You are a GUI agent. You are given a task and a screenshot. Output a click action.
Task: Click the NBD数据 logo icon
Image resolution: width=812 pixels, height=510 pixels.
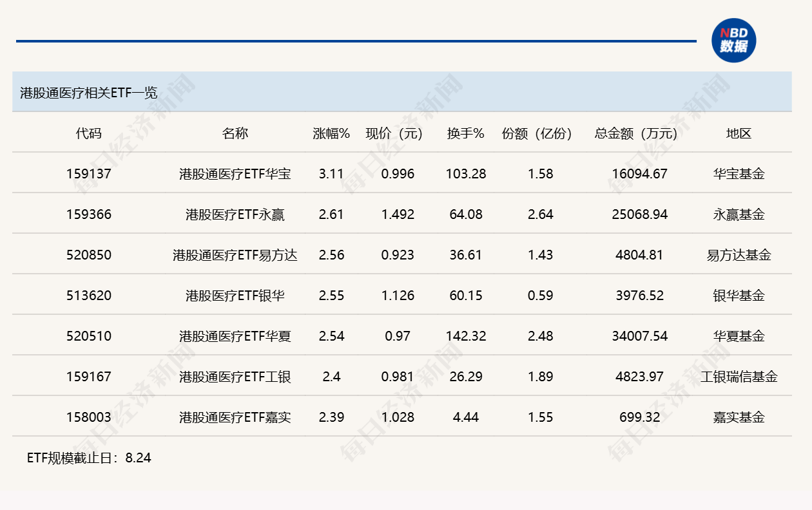(x=733, y=41)
